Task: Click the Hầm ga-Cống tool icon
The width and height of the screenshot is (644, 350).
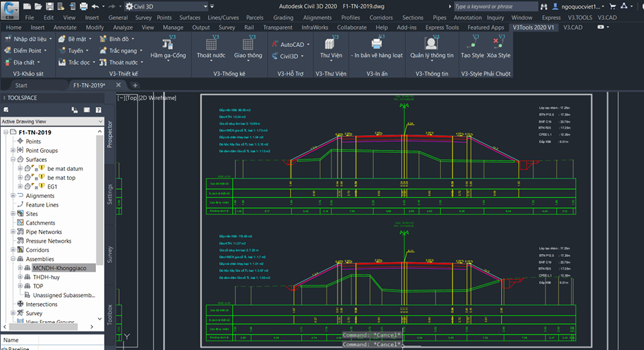Action: click(x=168, y=44)
